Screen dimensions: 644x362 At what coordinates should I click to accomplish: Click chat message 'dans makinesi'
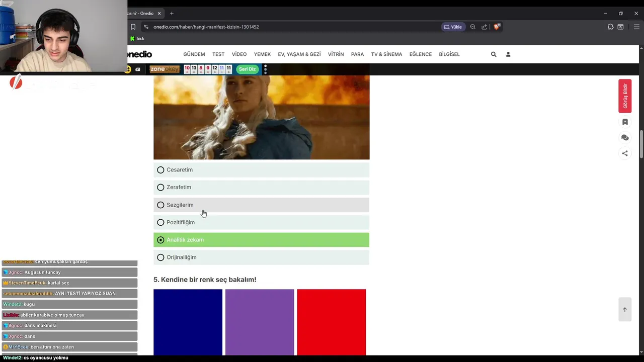(x=40, y=325)
